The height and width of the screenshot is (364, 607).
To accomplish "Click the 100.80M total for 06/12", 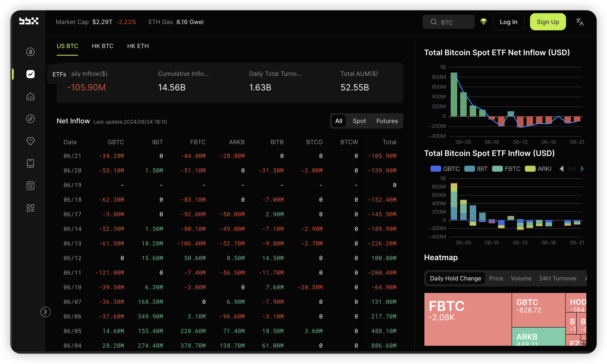I will pos(384,258).
